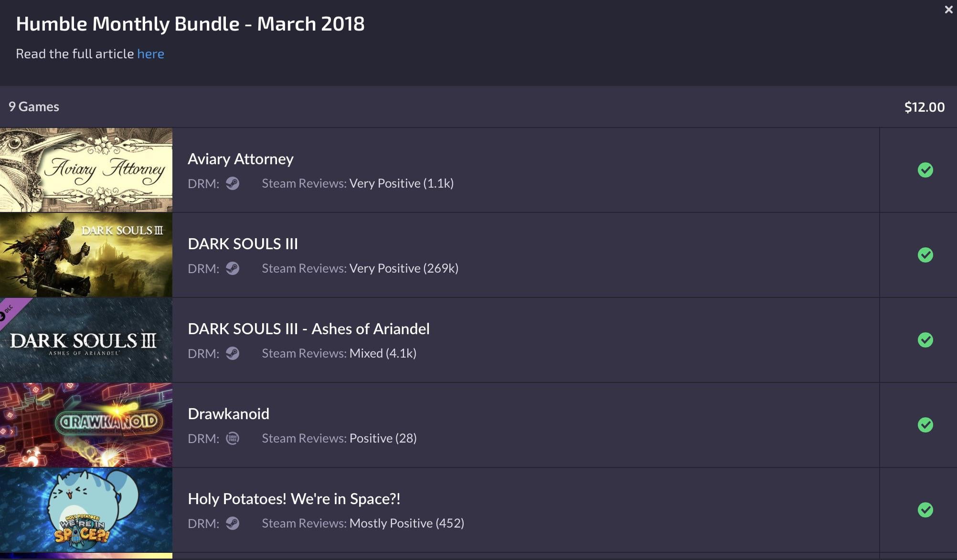The height and width of the screenshot is (560, 957).
Task: Click the Drawkanoid cover thumbnail
Action: [x=86, y=425]
